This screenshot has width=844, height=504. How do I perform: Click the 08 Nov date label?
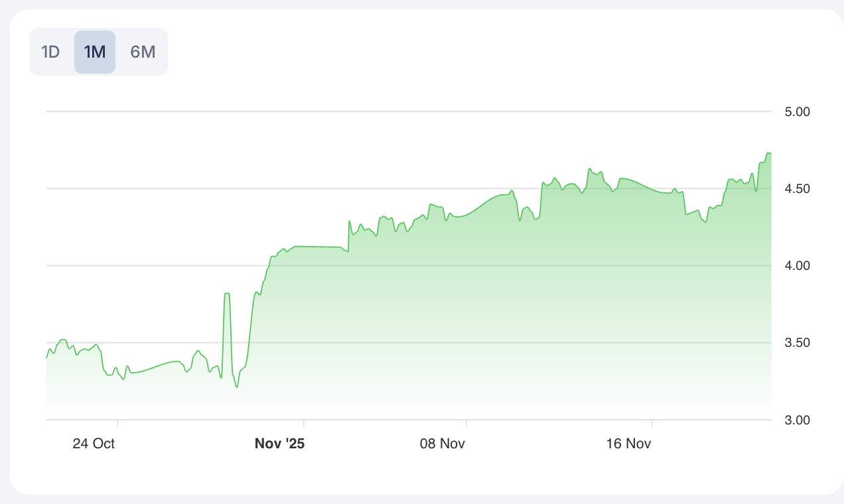coord(443,444)
